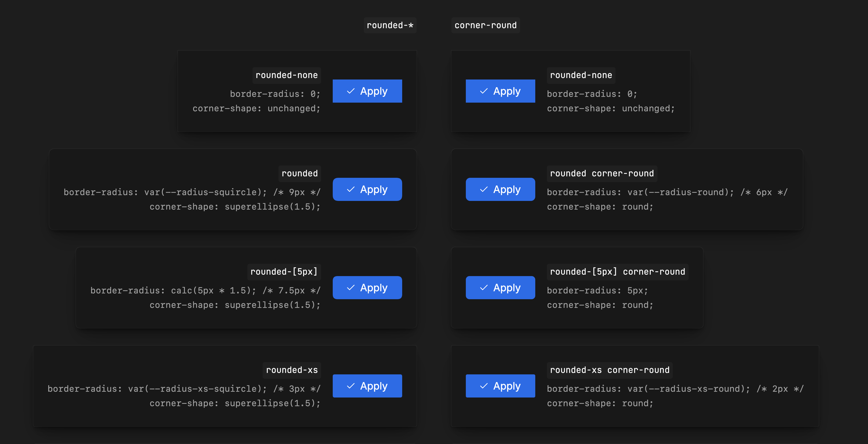Click corner-shape: round under rounded corner-round
The image size is (868, 444).
[600, 207]
